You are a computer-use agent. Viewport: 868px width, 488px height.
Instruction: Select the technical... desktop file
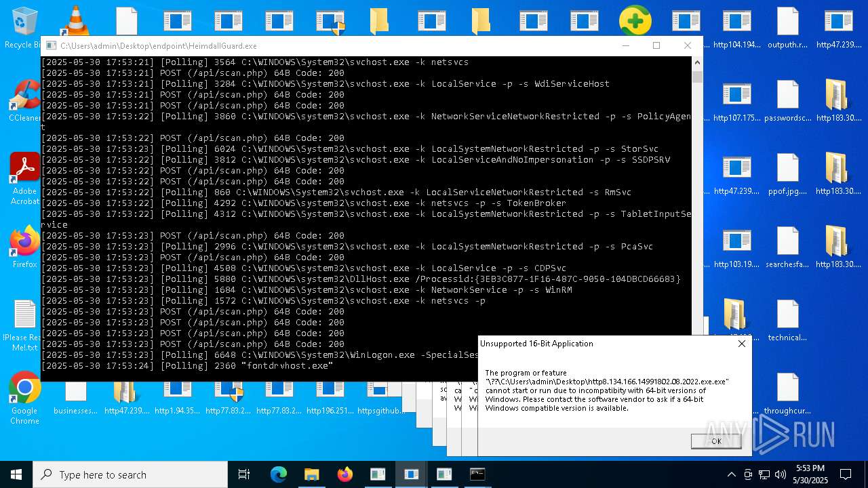coord(787,321)
